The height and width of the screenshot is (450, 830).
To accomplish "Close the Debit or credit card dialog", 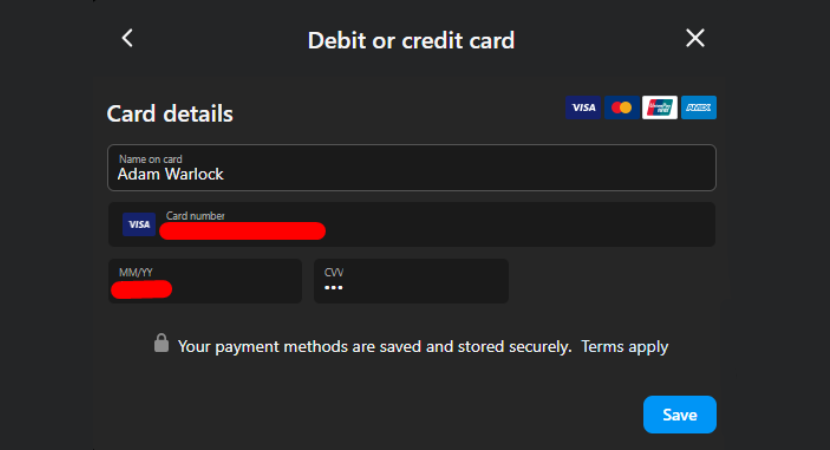I will (695, 39).
